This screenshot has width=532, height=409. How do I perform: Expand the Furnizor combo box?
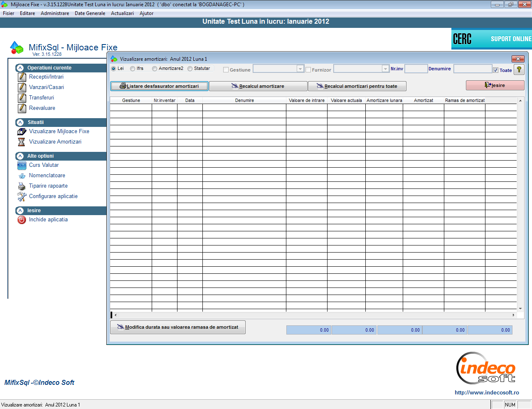tap(385, 69)
